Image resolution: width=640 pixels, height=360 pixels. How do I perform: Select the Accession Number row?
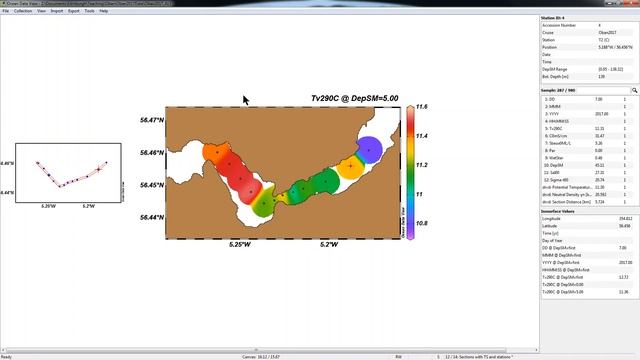(588, 25)
